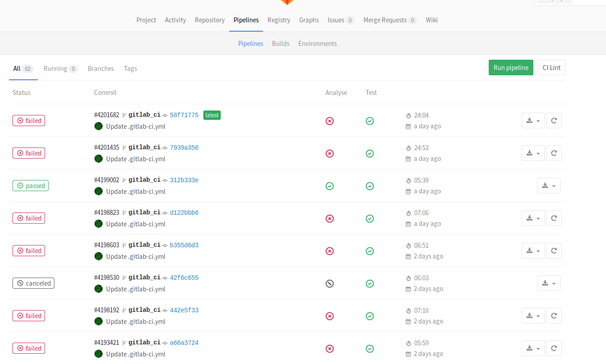Open the passed Test stage icon for pipeline #4198603
This screenshot has height=364, width=606.
(x=370, y=251)
